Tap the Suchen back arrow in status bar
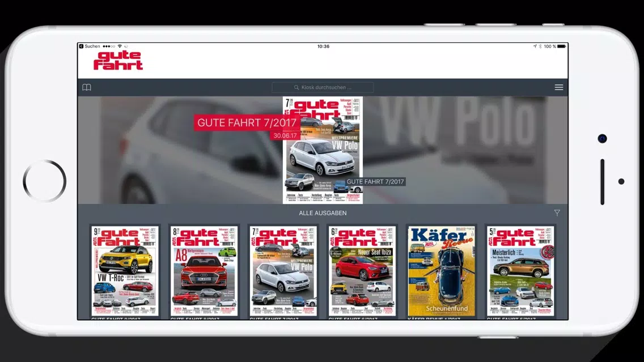 click(x=81, y=46)
